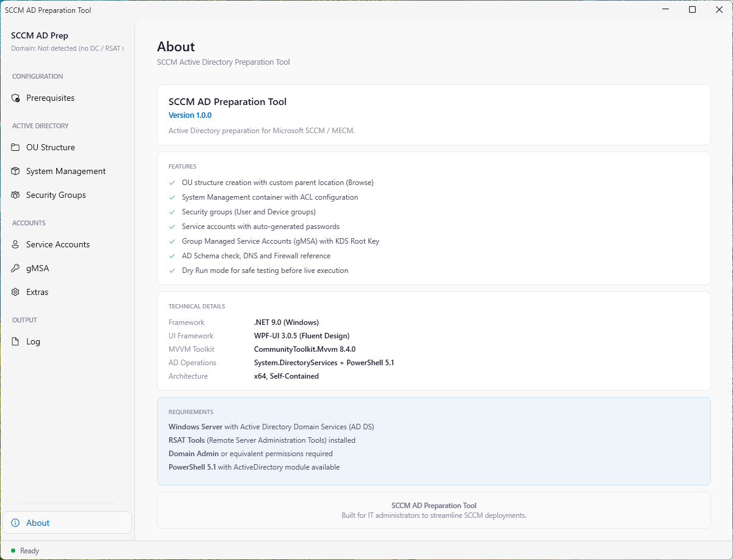Click checkmark beside Service accounts feature
The height and width of the screenshot is (560, 733).
coord(172,227)
